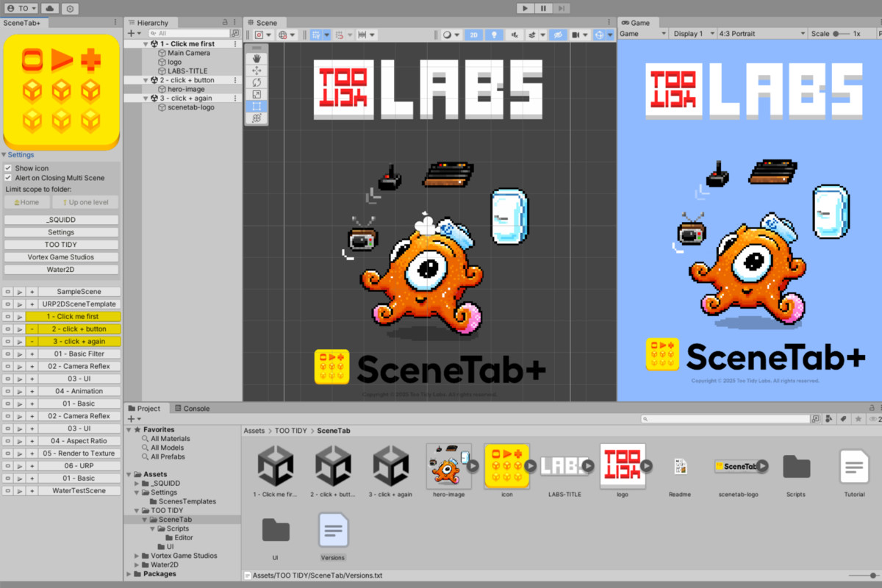882x588 pixels.
Task: Open the Vortex Game Studios folder button
Action: click(x=61, y=257)
